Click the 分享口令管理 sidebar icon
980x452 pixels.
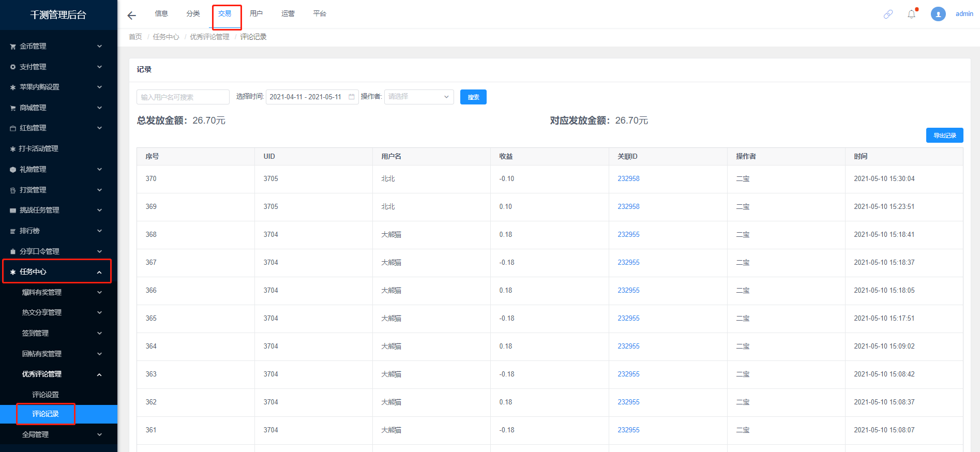[x=13, y=251]
